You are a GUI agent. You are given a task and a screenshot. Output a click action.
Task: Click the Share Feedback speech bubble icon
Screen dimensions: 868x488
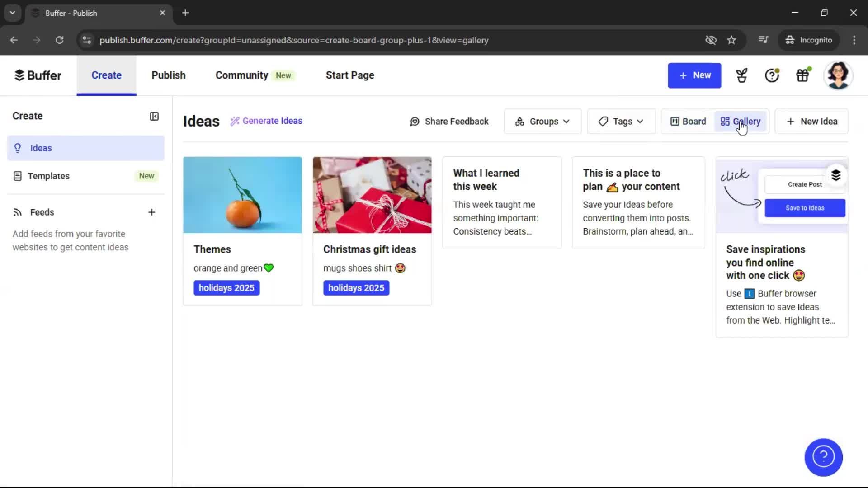415,121
